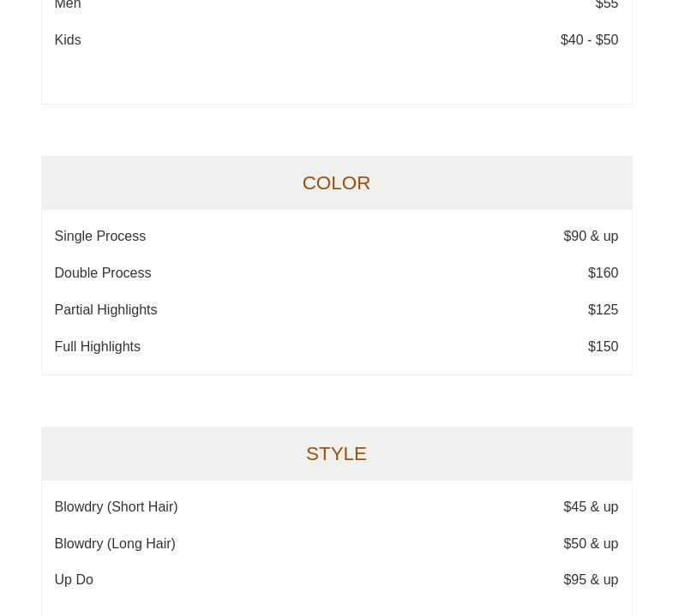673x616 pixels.
Task: Click the $150 Full Highlights price
Action: click(603, 347)
